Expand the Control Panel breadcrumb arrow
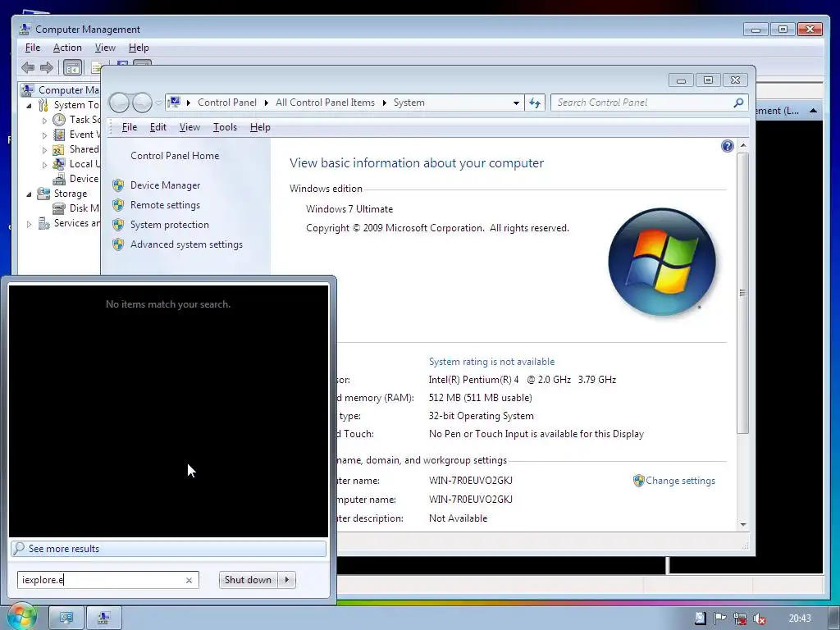 click(267, 103)
